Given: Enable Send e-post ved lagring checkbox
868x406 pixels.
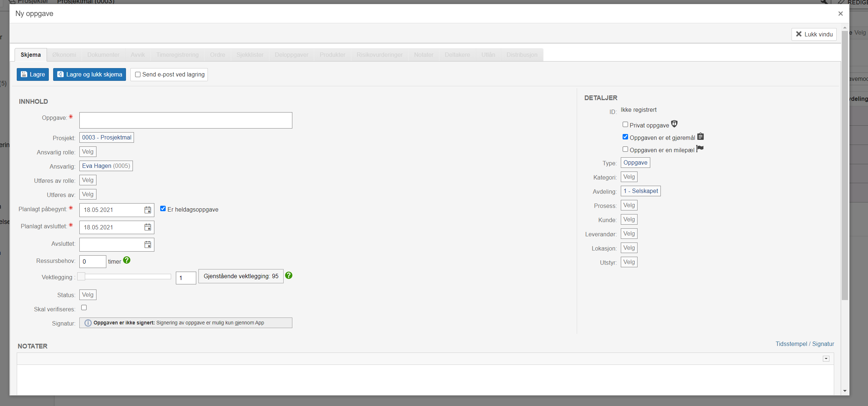Looking at the screenshot, I should point(138,75).
